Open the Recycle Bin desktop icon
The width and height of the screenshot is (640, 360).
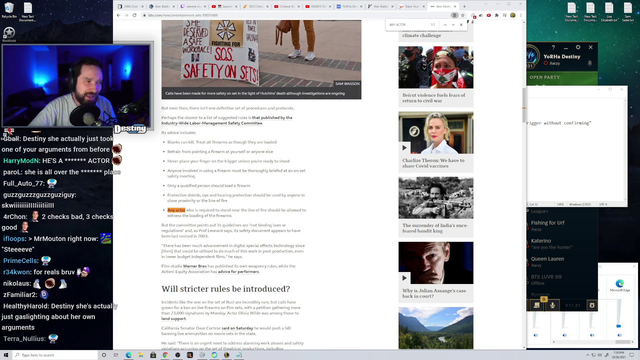9,10
